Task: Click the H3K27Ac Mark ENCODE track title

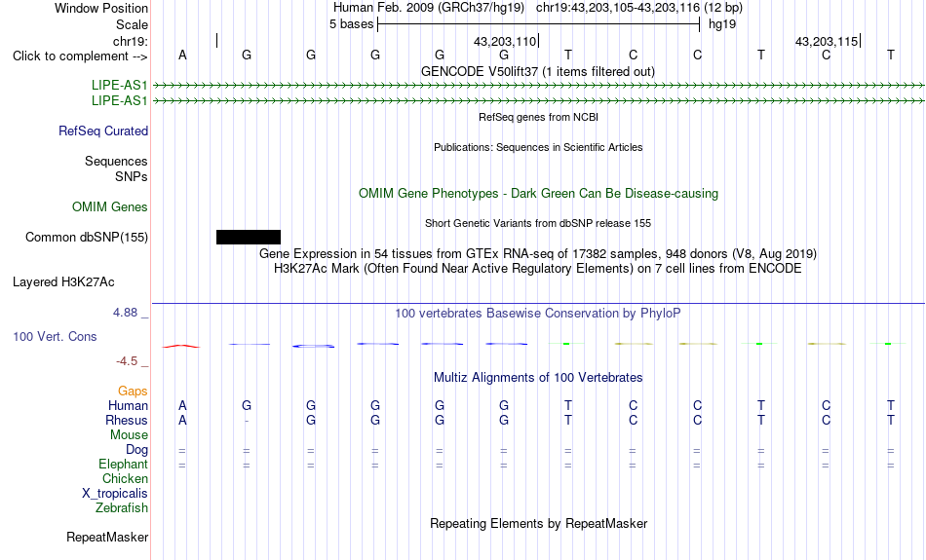Action: click(x=538, y=269)
